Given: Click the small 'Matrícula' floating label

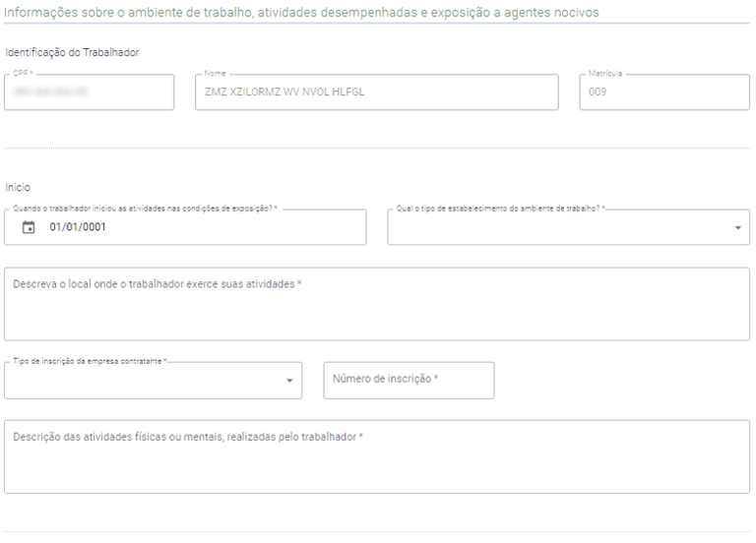Looking at the screenshot, I should pyautogui.click(x=605, y=74).
